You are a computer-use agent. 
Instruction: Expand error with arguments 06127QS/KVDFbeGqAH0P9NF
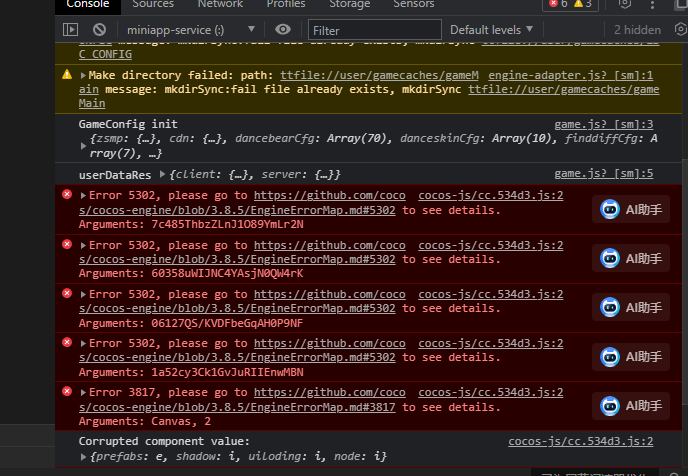pos(83,295)
